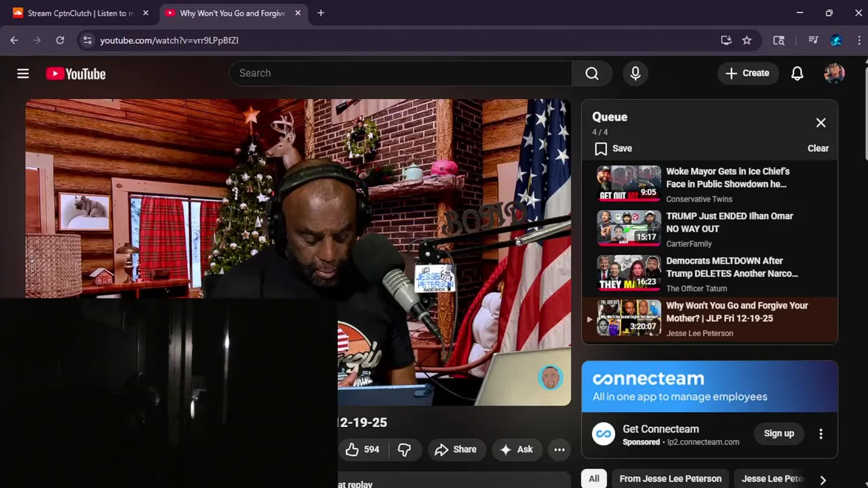Open Chrome profile icon in toolbar
This screenshot has height=488, width=868.
tap(836, 40)
